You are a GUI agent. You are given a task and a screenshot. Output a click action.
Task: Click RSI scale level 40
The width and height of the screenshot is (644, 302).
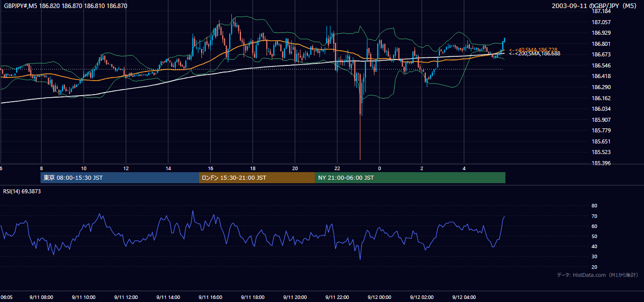tap(594, 246)
